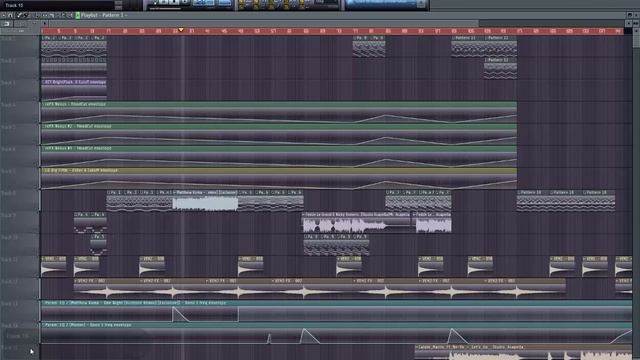Image resolution: width=640 pixels, height=360 pixels.
Task: Select the FX Nexus MixedCut envelope on Track 4
Action: coord(279,112)
